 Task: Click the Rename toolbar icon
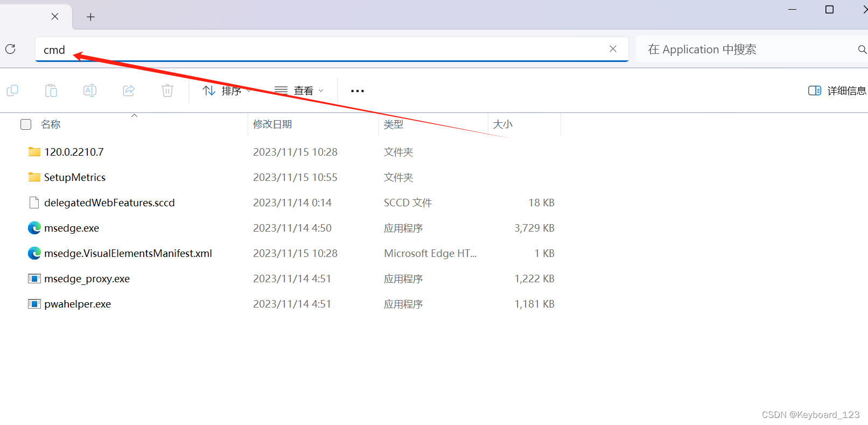[90, 90]
